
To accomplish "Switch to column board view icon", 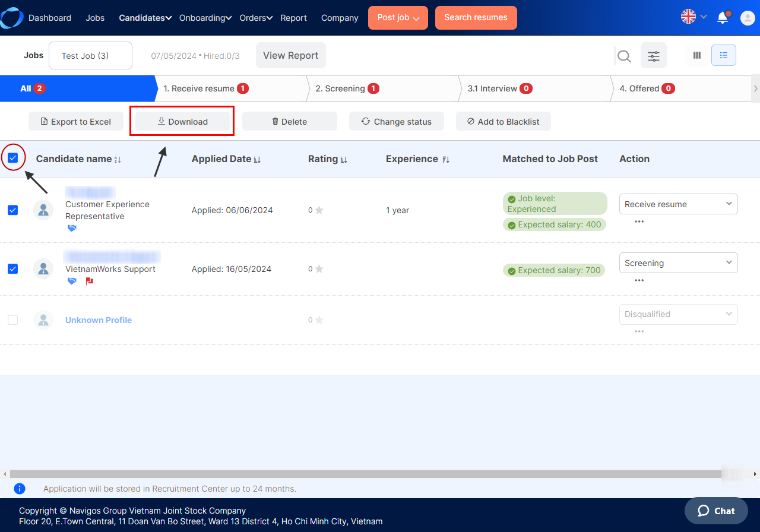I will (697, 55).
